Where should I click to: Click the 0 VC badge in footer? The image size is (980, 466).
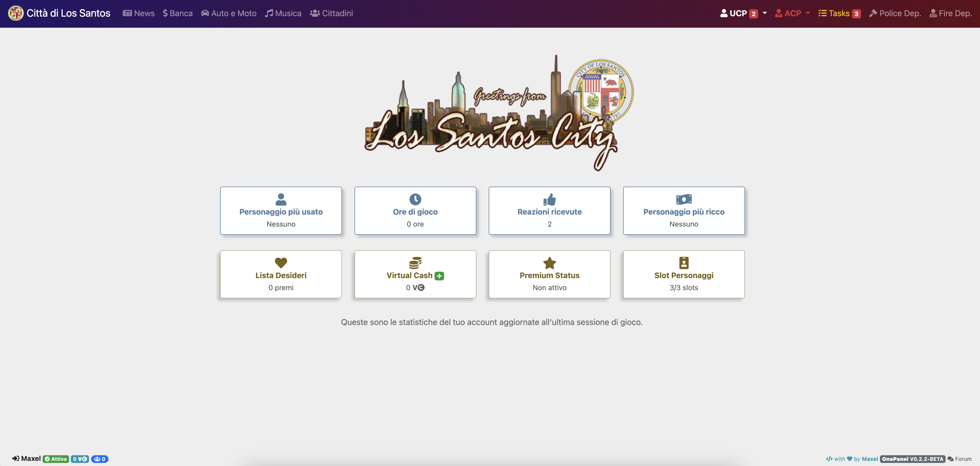(80, 459)
